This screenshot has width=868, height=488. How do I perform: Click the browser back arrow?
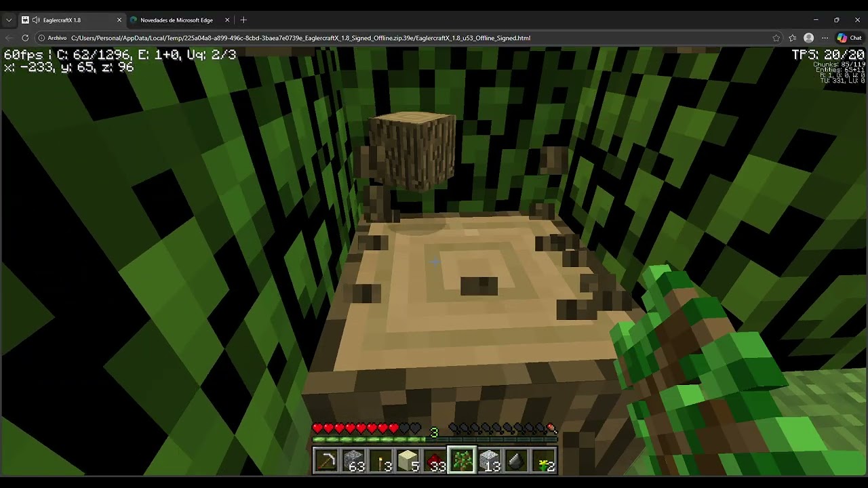coord(9,38)
